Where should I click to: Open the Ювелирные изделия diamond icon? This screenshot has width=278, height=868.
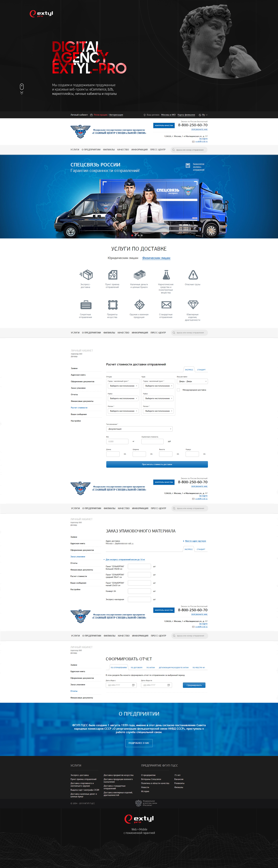193,305
